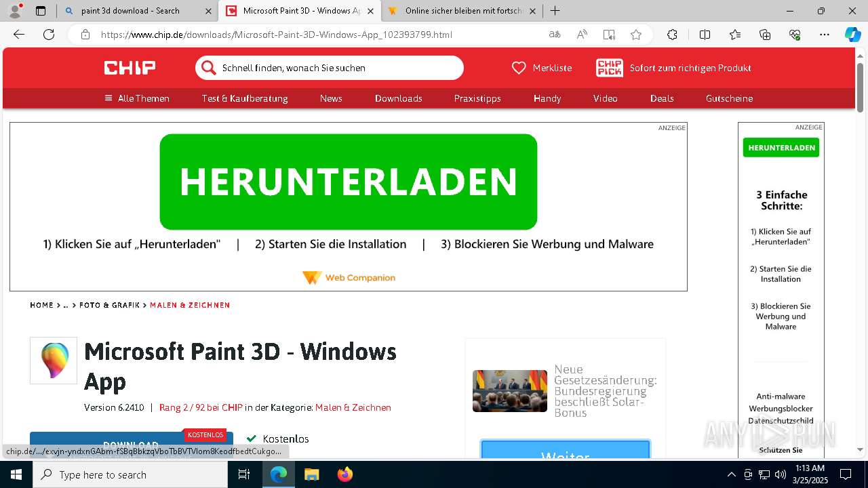Follow the FOTO & GRAFIK breadcrumb
The image size is (868, 488).
click(x=109, y=305)
